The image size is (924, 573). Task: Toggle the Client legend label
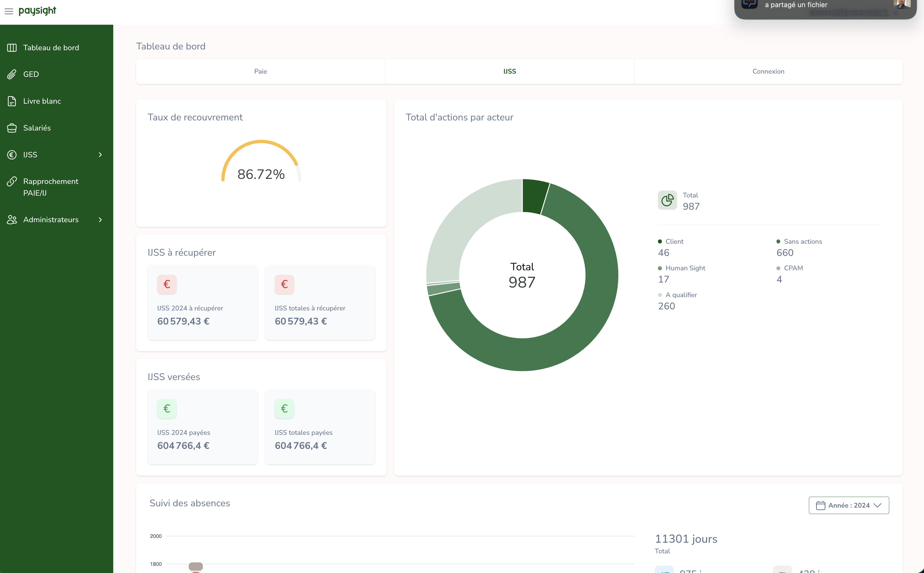(x=674, y=241)
